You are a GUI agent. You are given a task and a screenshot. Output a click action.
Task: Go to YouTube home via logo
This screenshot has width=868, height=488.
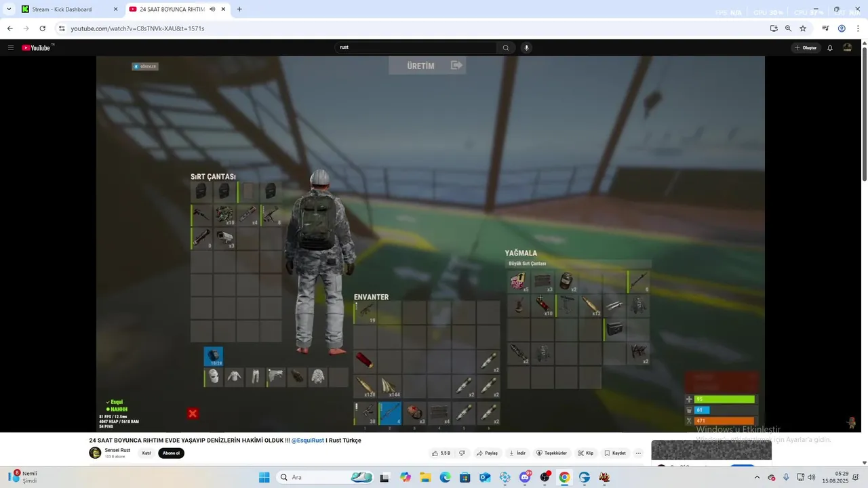tap(37, 47)
